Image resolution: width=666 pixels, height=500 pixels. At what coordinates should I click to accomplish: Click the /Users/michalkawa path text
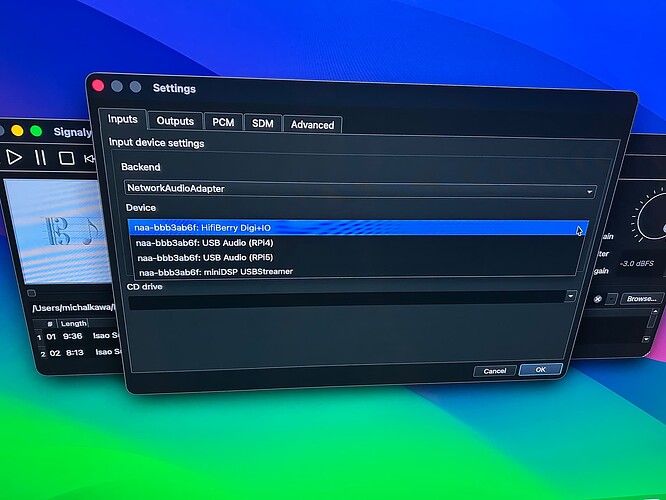[x=73, y=308]
